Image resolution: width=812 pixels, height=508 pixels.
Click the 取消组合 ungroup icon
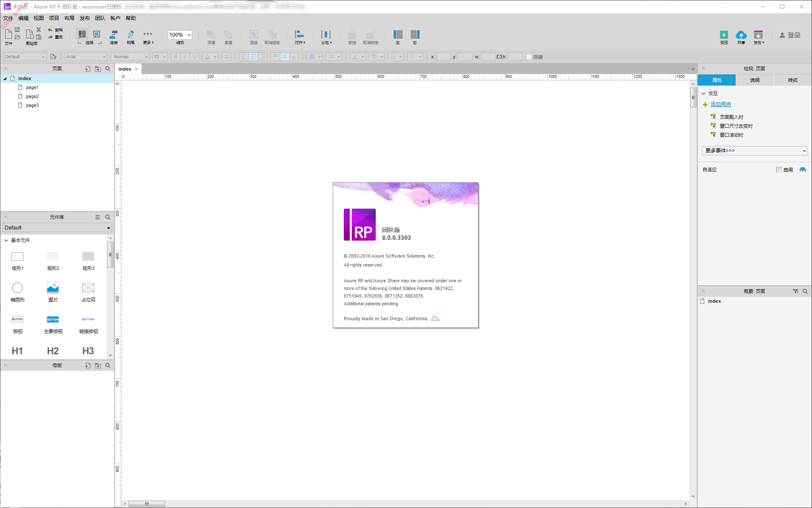(272, 34)
